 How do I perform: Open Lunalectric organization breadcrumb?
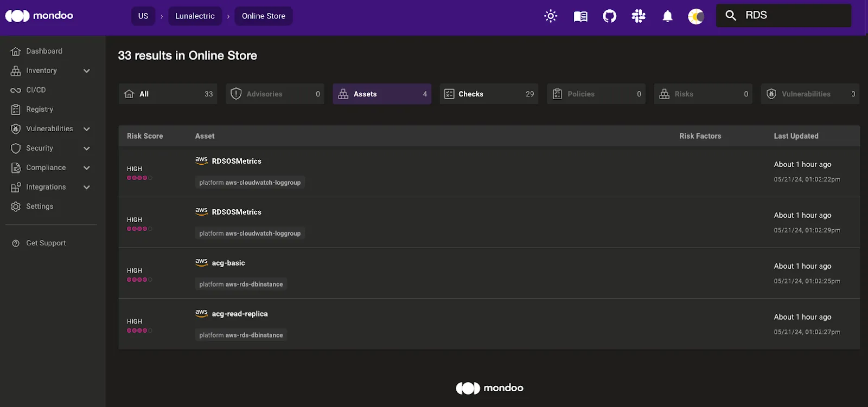(195, 16)
